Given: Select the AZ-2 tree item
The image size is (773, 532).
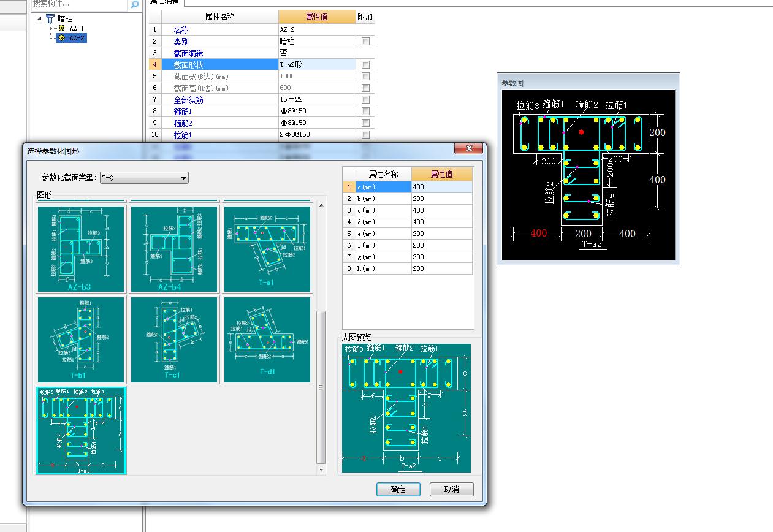Looking at the screenshot, I should (x=77, y=38).
